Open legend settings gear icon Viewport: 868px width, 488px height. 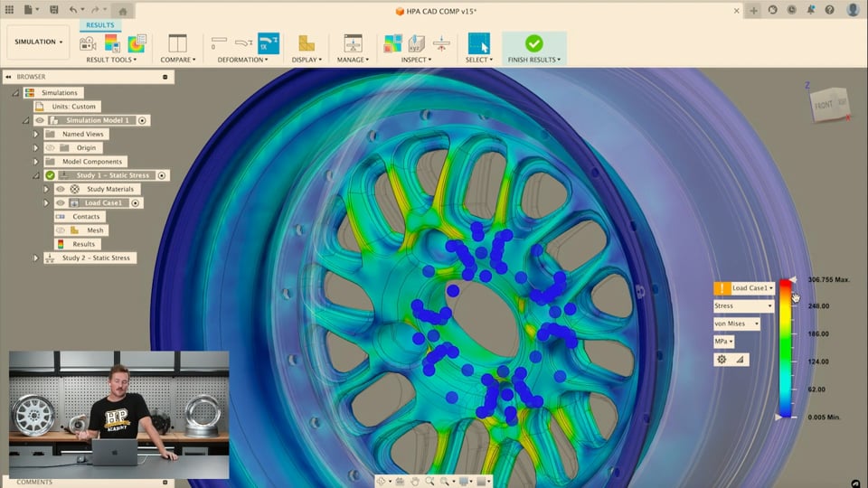pyautogui.click(x=722, y=360)
